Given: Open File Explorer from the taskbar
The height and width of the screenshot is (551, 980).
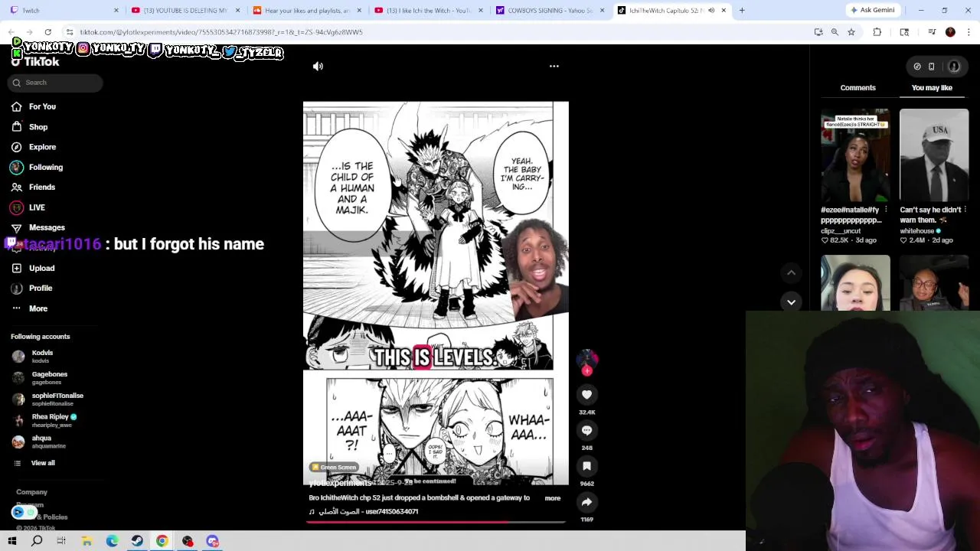Looking at the screenshot, I should [87, 541].
